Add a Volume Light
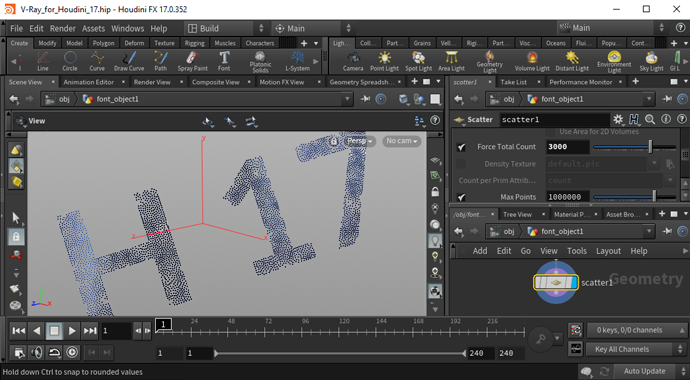690x380 pixels. pos(532,61)
